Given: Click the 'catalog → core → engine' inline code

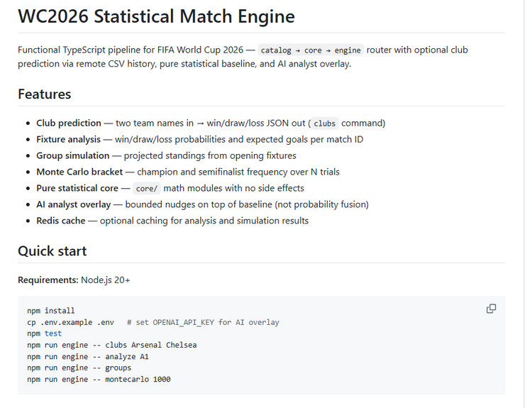Looking at the screenshot, I should [311, 50].
